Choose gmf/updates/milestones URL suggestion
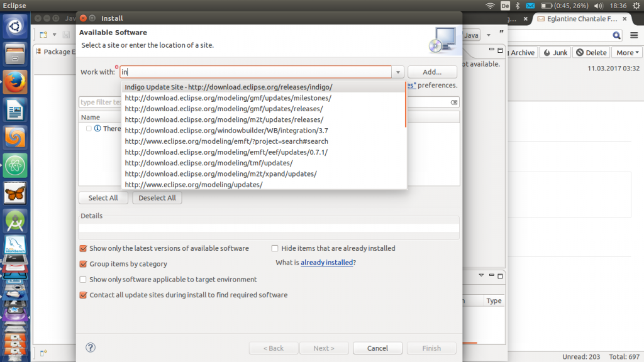This screenshot has height=362, width=644. (264, 97)
